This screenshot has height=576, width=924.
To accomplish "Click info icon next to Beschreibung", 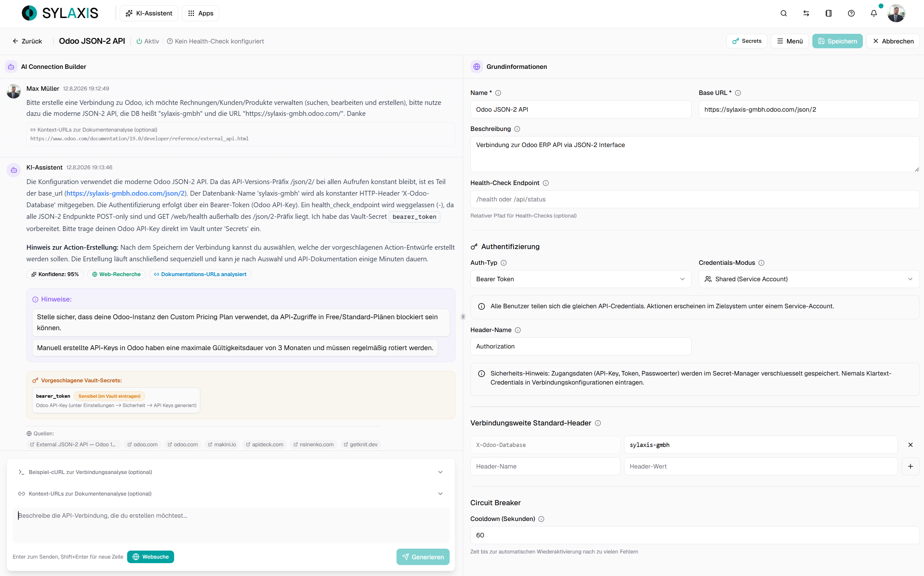I will 517,129.
